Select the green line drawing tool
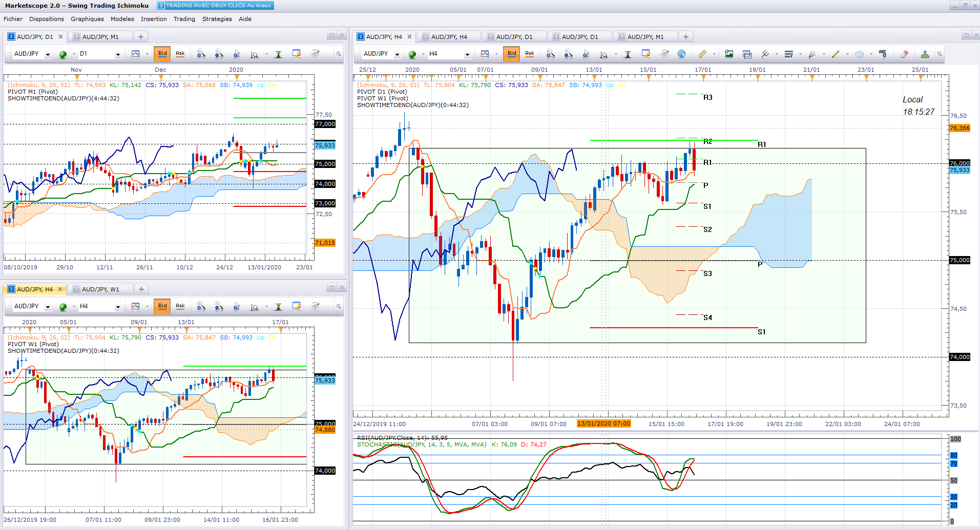 click(836, 54)
